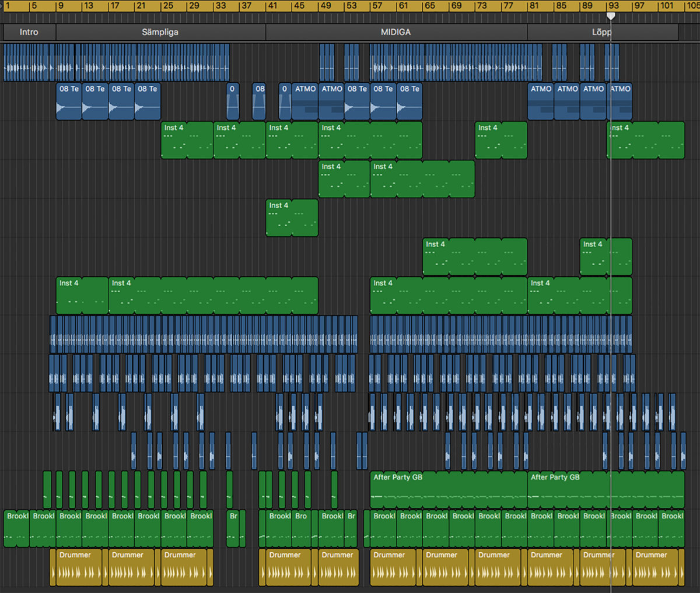Select the Inst 4 region labeled at bar 89

[x=594, y=257]
